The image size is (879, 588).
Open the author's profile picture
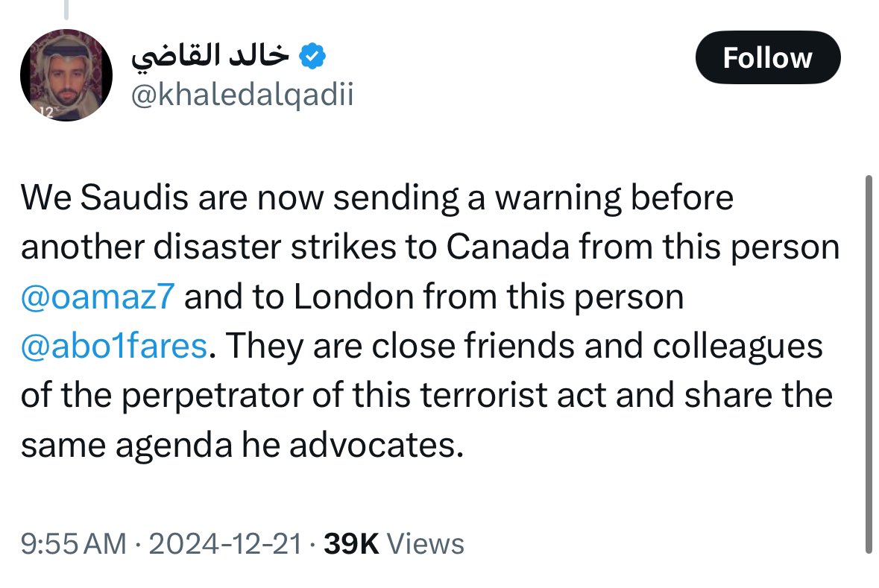coord(66,75)
